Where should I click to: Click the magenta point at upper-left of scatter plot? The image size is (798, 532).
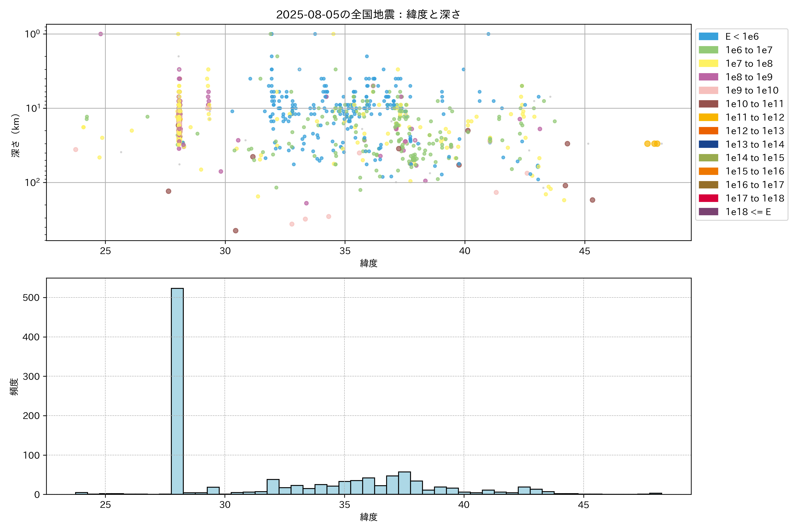point(100,34)
